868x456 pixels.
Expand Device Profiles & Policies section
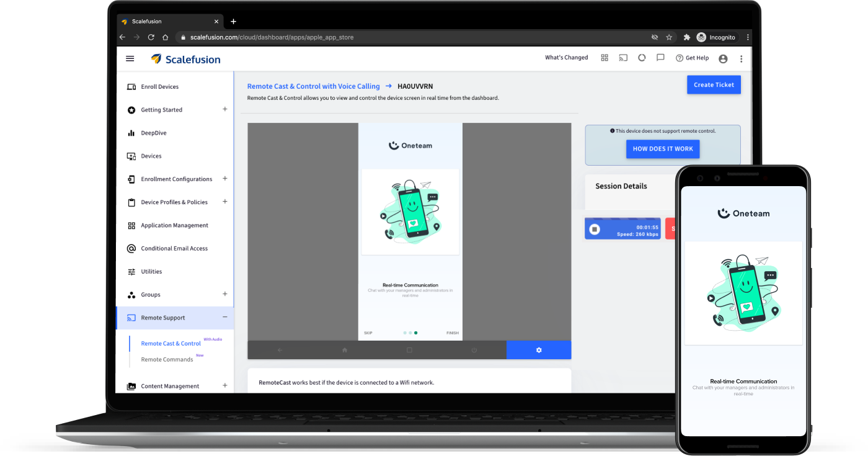224,202
